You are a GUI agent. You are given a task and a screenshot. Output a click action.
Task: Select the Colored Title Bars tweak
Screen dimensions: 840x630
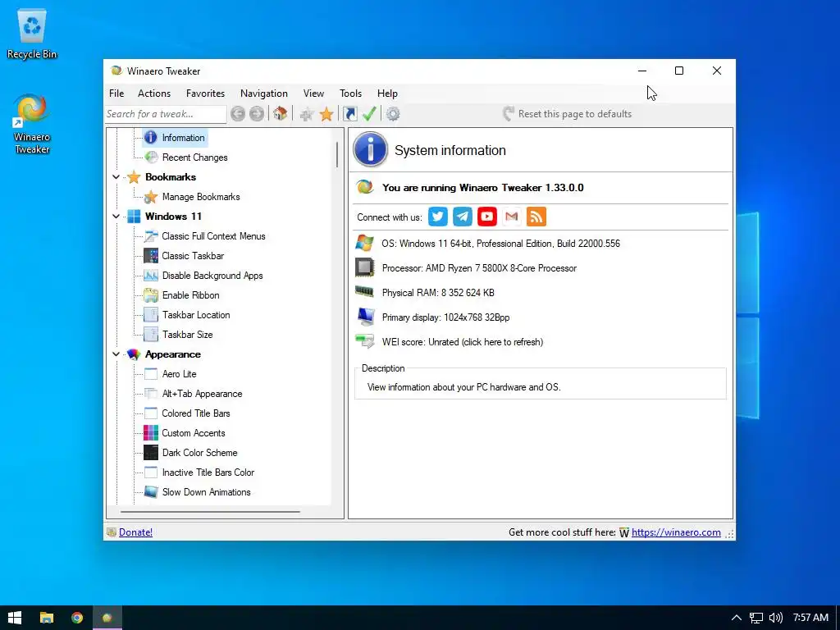(x=196, y=413)
